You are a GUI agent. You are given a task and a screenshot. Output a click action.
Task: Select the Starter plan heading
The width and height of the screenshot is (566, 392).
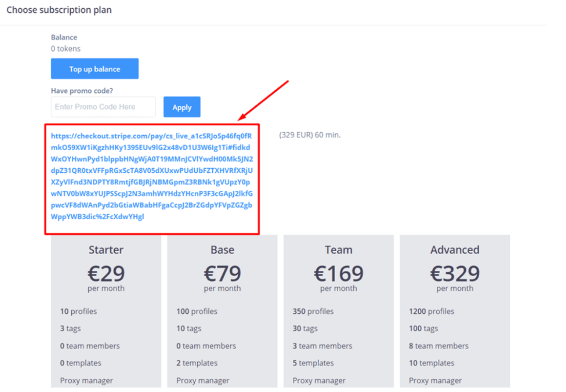(106, 250)
